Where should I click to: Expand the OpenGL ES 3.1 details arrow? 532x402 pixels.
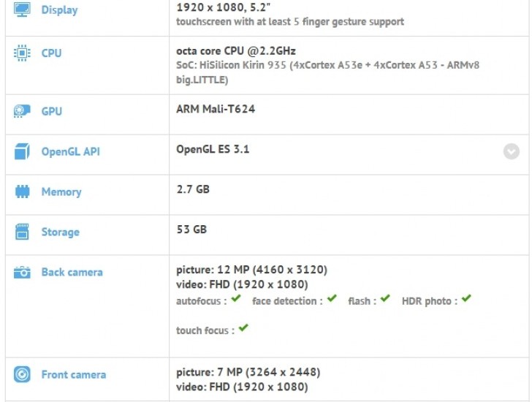(x=511, y=151)
